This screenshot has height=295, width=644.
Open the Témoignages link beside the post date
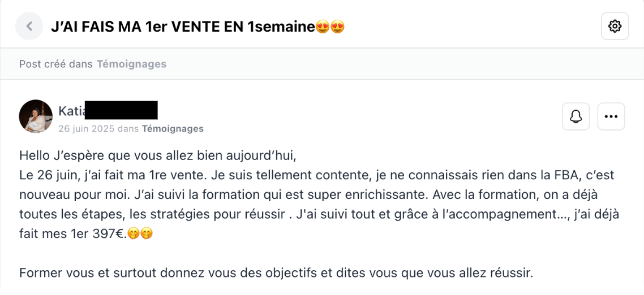click(x=173, y=128)
